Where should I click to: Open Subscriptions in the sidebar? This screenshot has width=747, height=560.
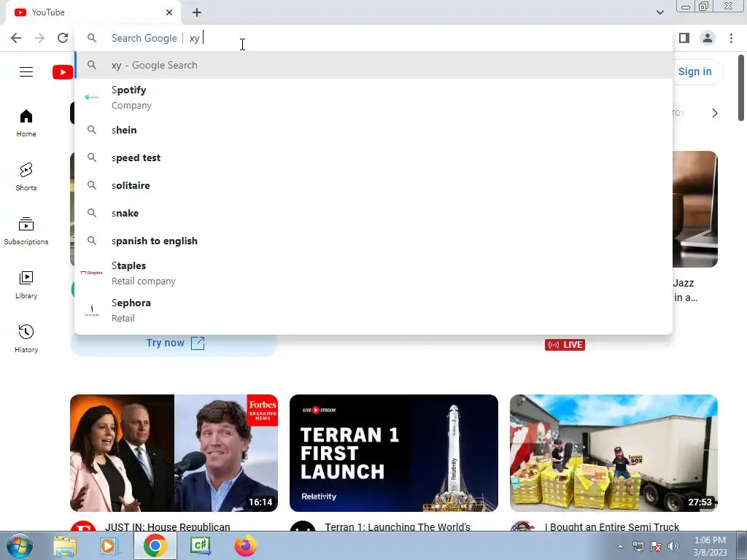[26, 231]
